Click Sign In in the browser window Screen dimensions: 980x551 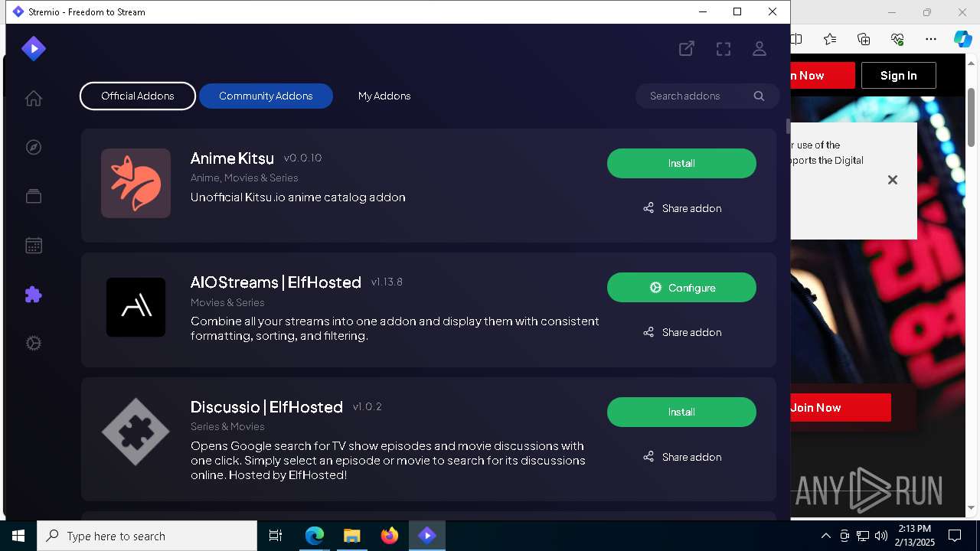[898, 76]
